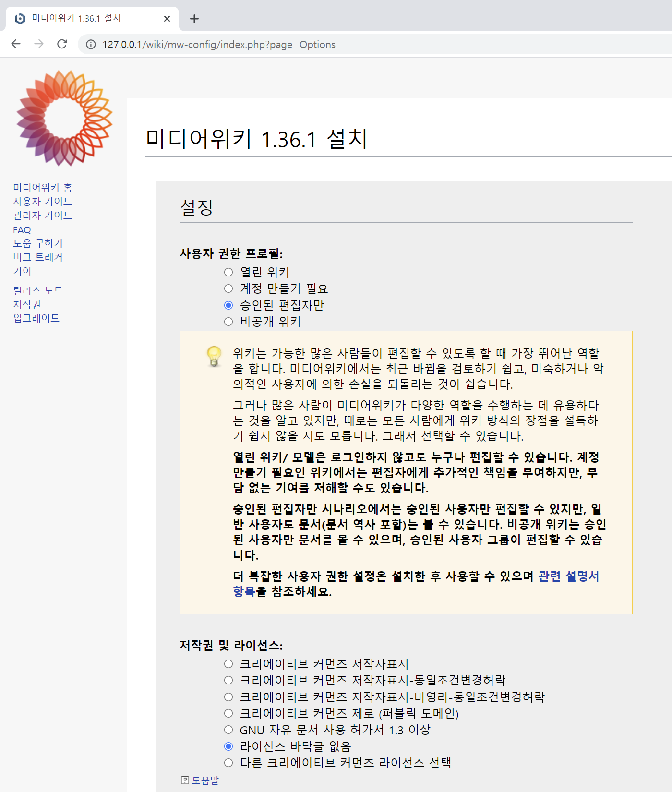Click the 사용자 권한 프로필 label
The height and width of the screenshot is (792, 672).
[x=231, y=253]
